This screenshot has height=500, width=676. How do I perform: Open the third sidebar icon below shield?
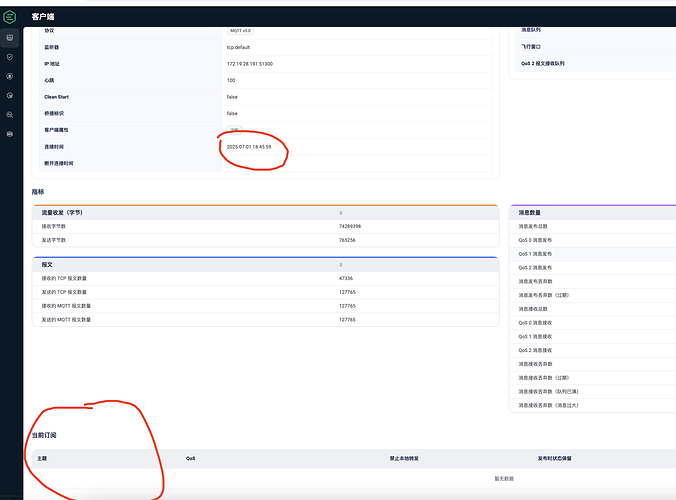(x=10, y=76)
